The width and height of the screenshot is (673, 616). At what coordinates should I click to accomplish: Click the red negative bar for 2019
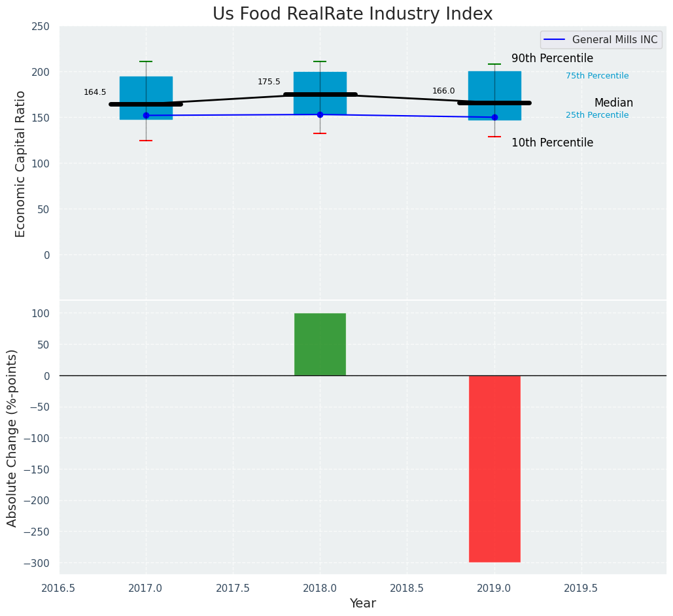pyautogui.click(x=494, y=468)
